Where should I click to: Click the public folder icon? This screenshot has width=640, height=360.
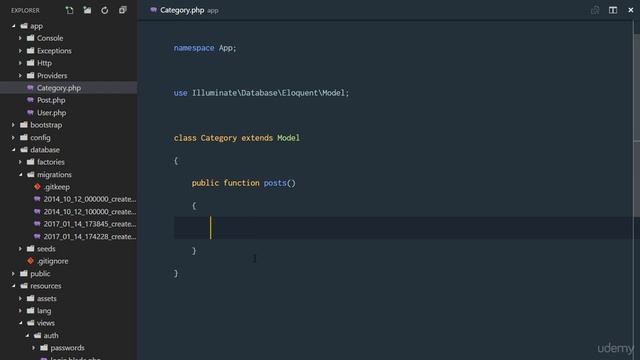(24, 273)
